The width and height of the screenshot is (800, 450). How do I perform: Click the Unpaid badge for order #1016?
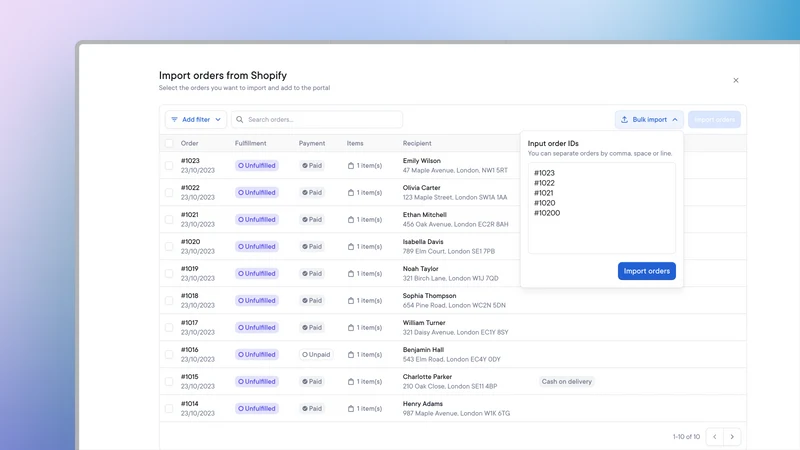[316, 355]
